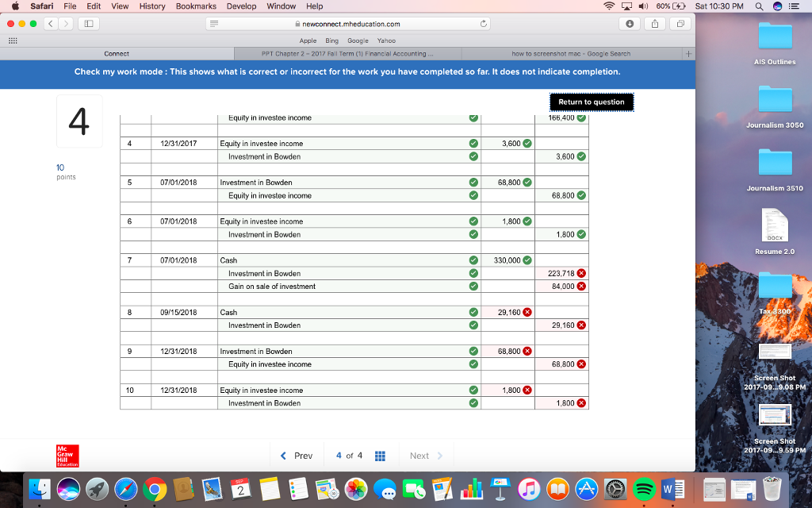This screenshot has height=508, width=812.
Task: Click Return to question button
Action: [592, 102]
